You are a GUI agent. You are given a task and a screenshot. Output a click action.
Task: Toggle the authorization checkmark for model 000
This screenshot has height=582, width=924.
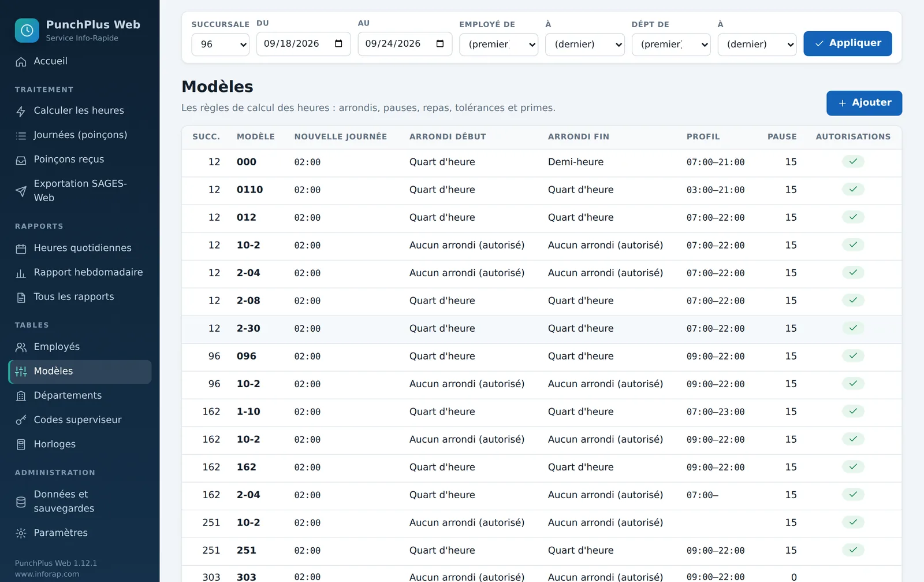pos(853,161)
